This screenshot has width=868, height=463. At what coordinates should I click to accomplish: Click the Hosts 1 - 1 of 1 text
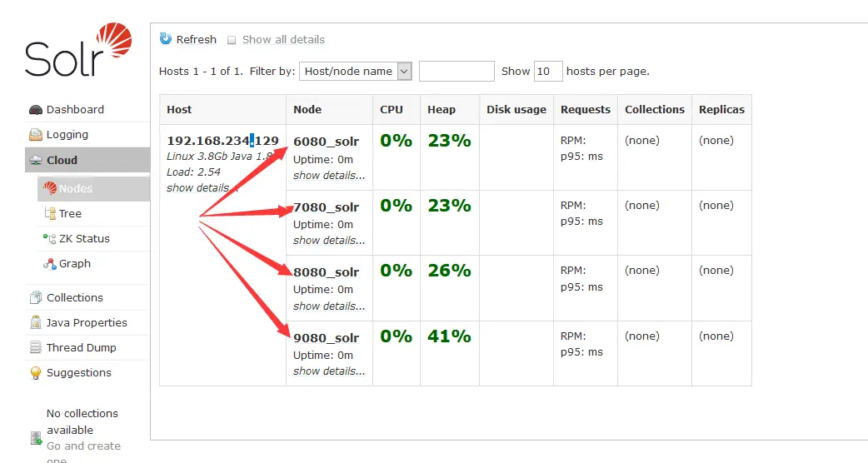point(201,71)
